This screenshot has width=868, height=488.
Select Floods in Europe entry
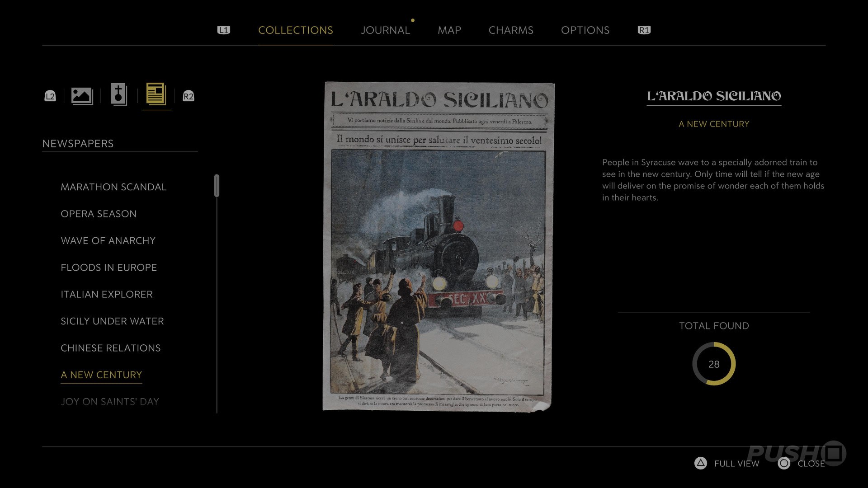coord(108,267)
